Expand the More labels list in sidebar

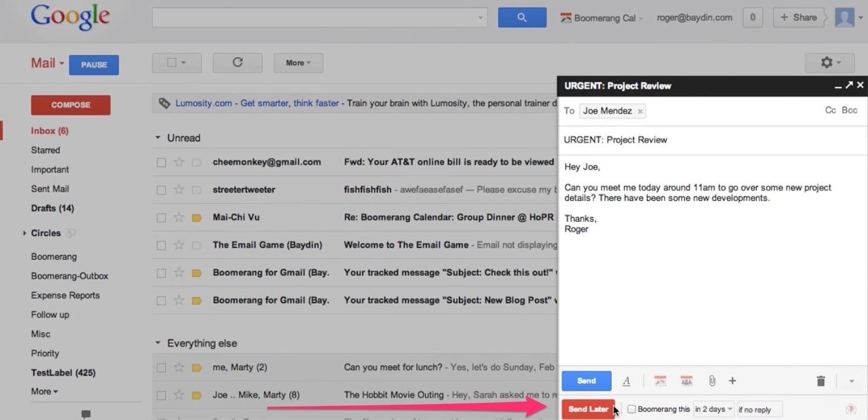coord(44,392)
